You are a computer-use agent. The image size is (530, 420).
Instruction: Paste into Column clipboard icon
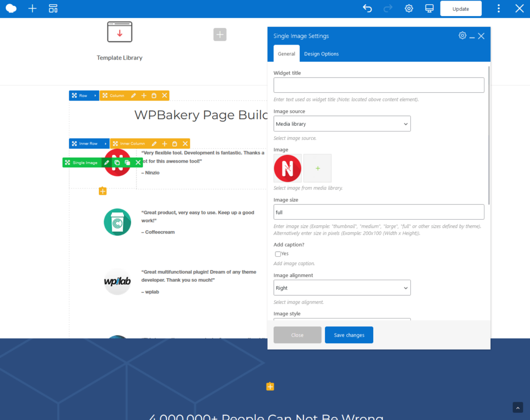154,96
